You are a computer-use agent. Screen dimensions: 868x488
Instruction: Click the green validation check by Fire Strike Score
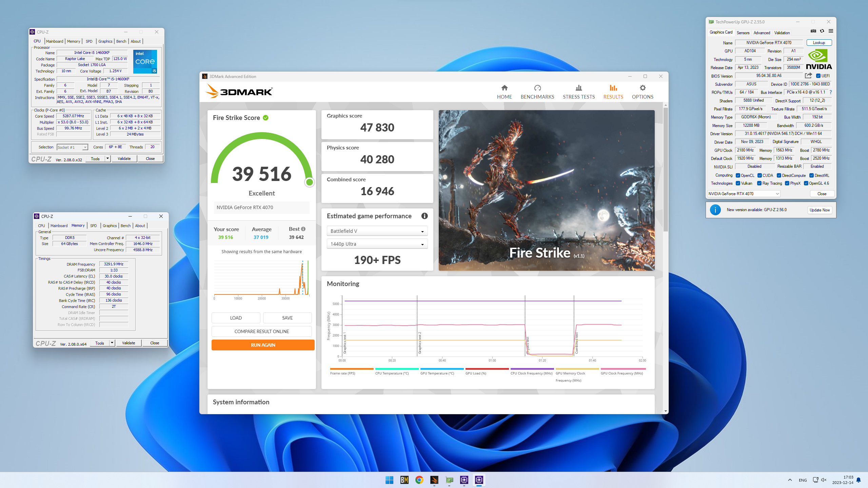[266, 118]
